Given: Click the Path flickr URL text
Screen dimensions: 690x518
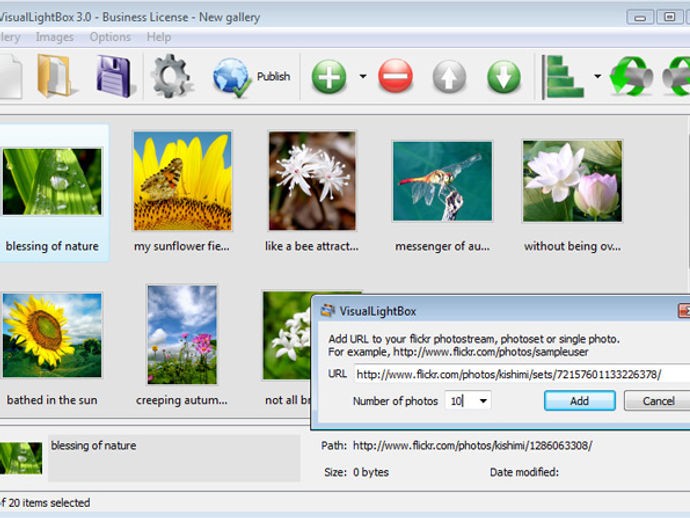Looking at the screenshot, I should coord(473,445).
